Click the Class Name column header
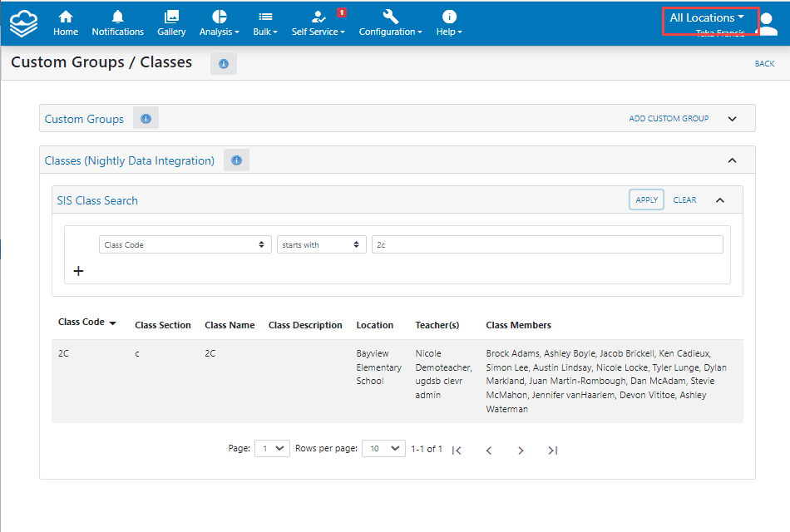Image resolution: width=790 pixels, height=532 pixels. click(x=230, y=326)
